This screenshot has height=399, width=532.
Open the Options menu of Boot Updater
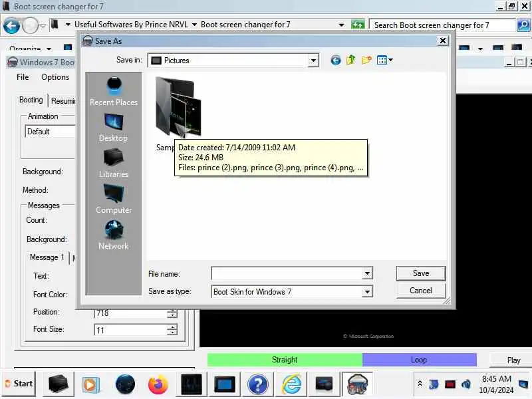[x=55, y=77]
